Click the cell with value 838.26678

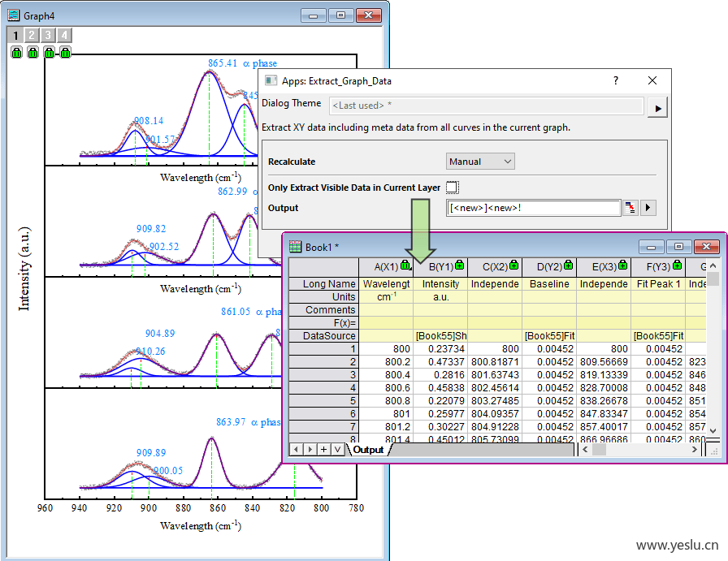tap(604, 400)
